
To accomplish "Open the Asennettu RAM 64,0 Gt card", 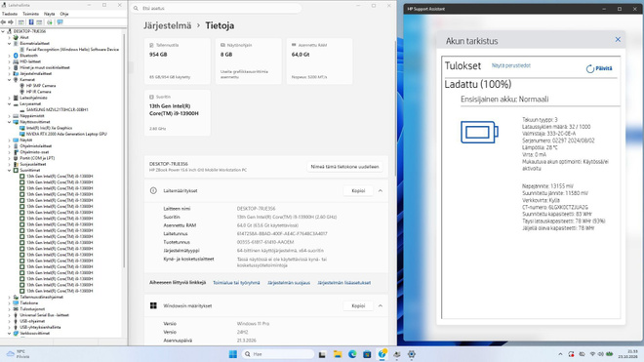I will (x=319, y=61).
